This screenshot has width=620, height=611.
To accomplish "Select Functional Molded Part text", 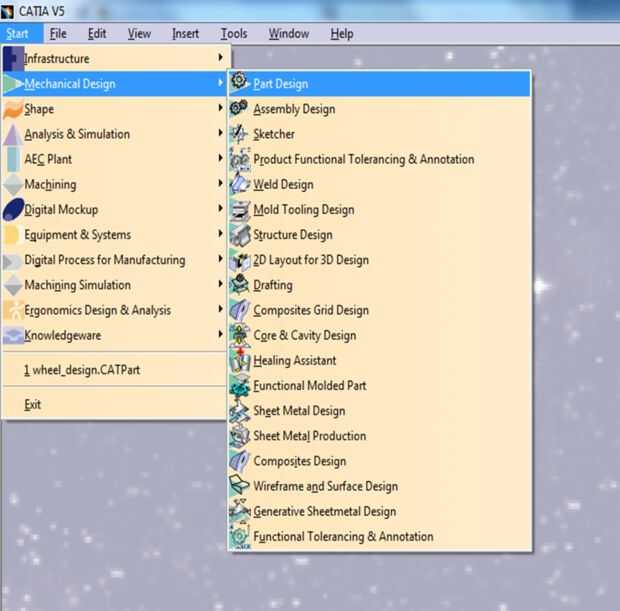I will pyautogui.click(x=310, y=386).
